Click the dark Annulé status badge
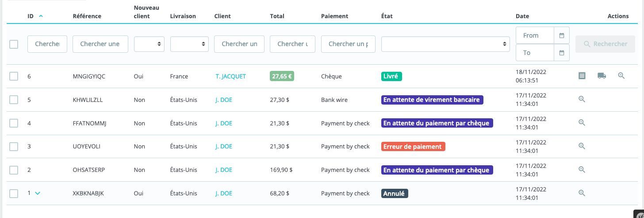The image size is (644, 218). point(395,193)
